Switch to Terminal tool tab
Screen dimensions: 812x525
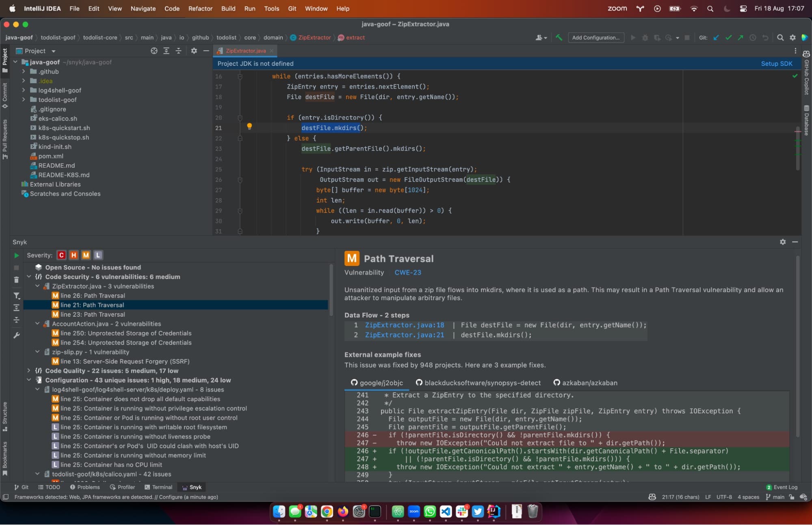point(158,487)
